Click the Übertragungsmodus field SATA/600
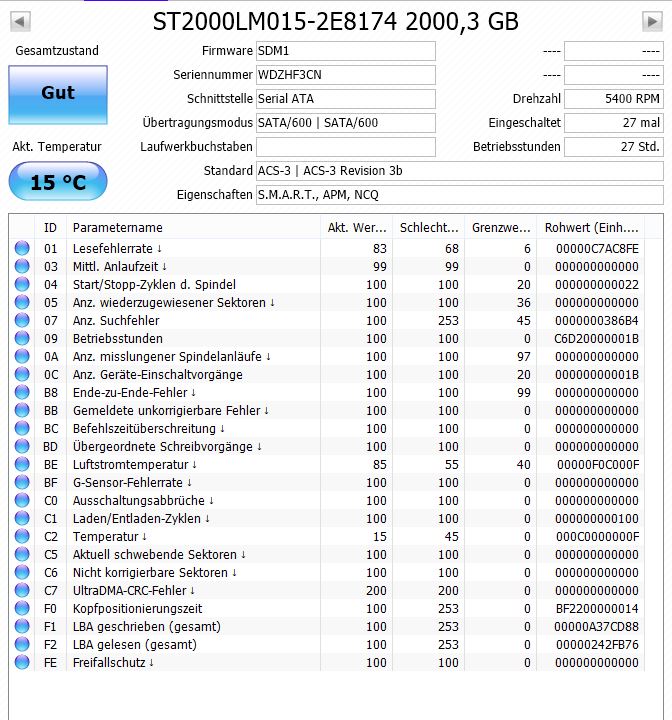 coord(345,123)
